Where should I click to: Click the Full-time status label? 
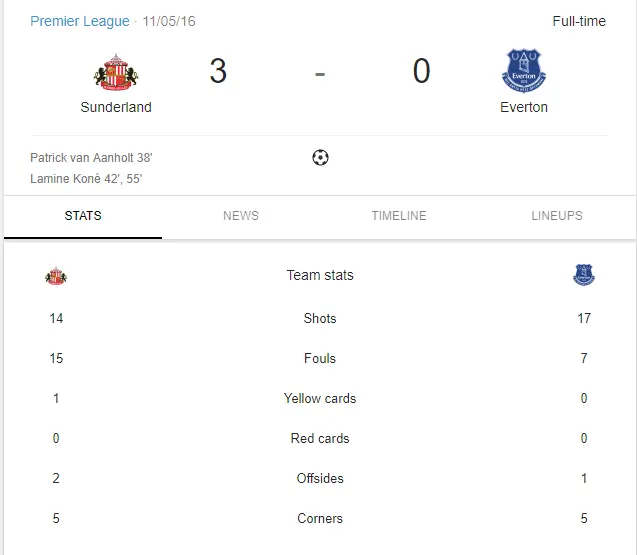click(579, 21)
